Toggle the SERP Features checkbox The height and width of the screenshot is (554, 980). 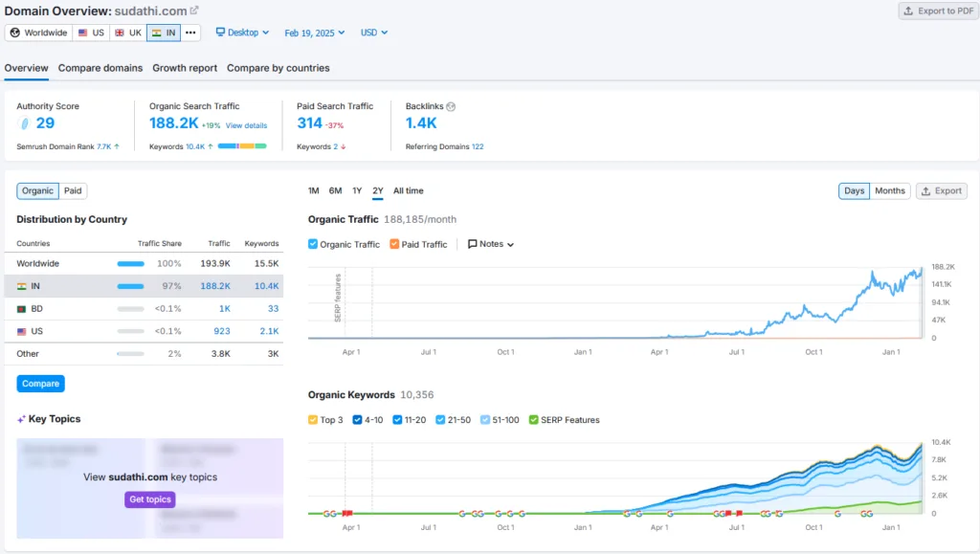tap(533, 420)
